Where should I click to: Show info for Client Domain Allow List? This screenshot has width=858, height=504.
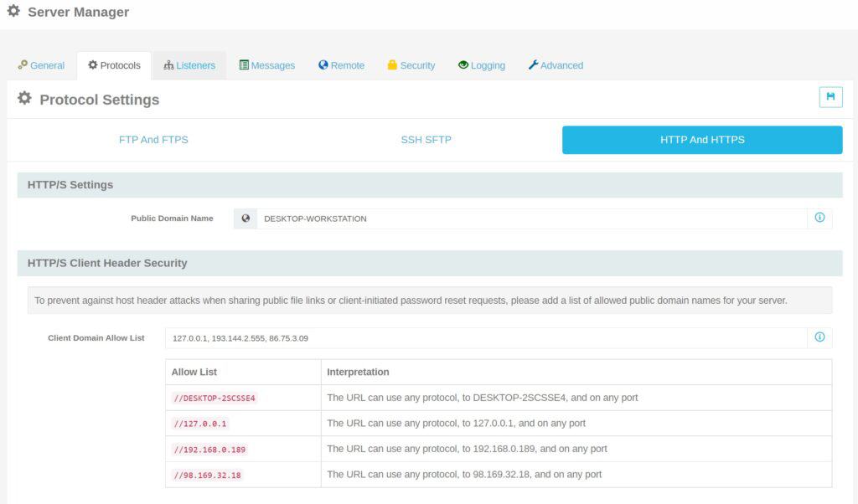tap(819, 337)
